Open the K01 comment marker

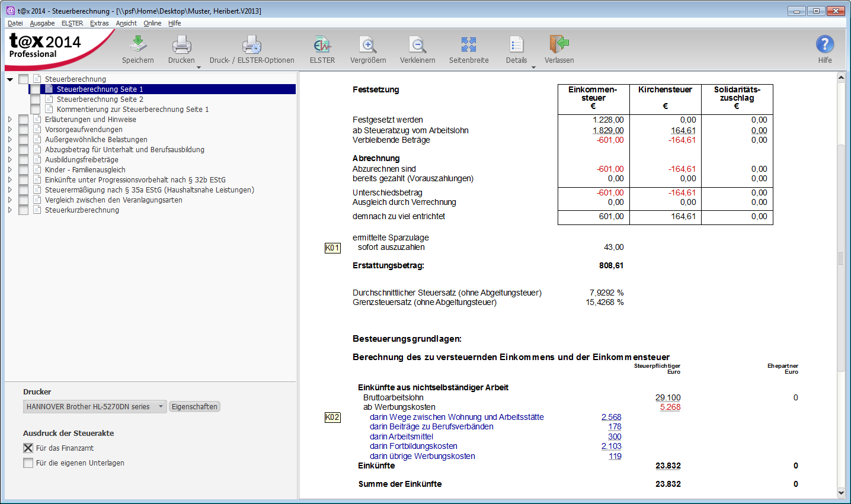[332, 248]
